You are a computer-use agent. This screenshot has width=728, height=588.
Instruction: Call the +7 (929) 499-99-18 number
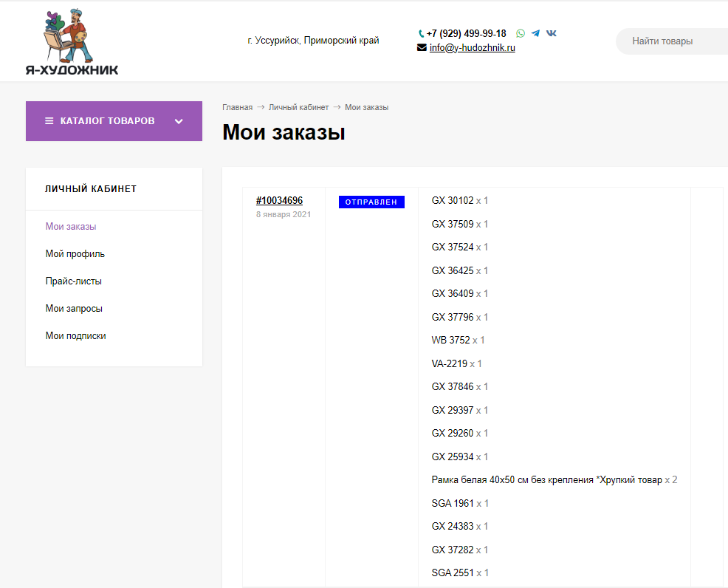(x=466, y=33)
